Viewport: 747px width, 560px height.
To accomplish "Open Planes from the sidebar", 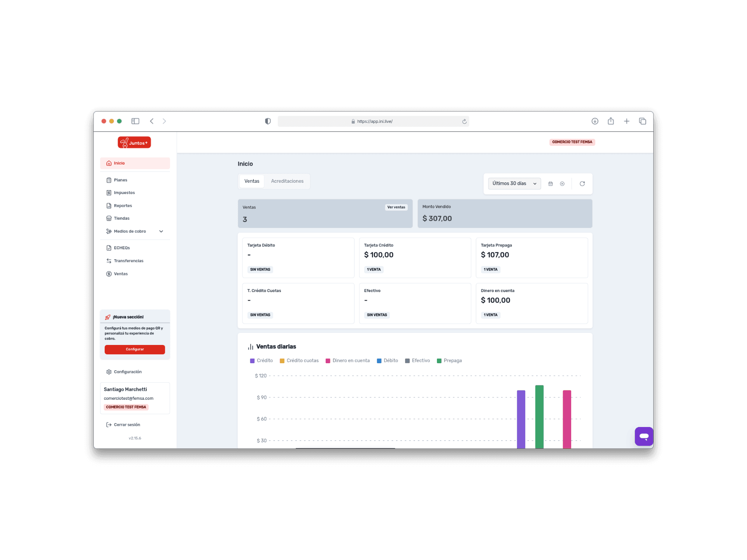I will (x=120, y=180).
